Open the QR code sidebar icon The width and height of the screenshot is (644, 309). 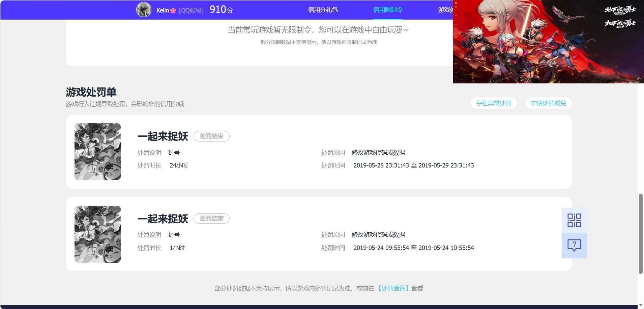point(574,220)
